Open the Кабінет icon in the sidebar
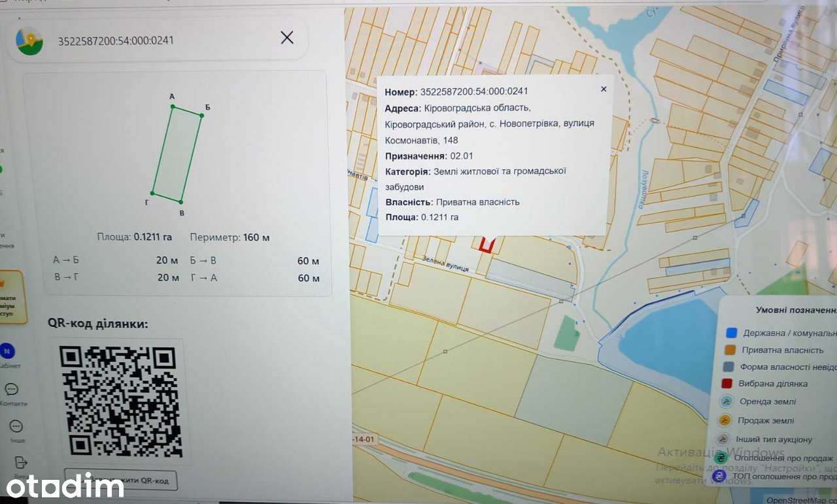 coord(7,351)
